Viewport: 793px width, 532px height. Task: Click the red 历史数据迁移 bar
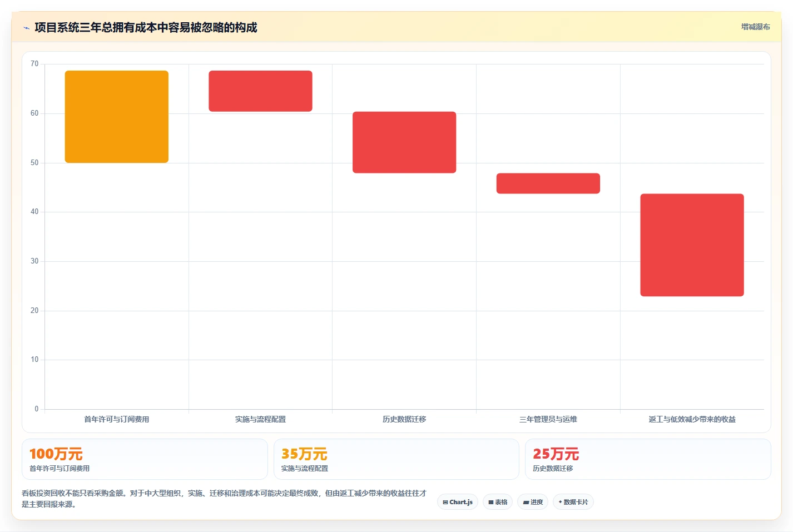click(404, 142)
